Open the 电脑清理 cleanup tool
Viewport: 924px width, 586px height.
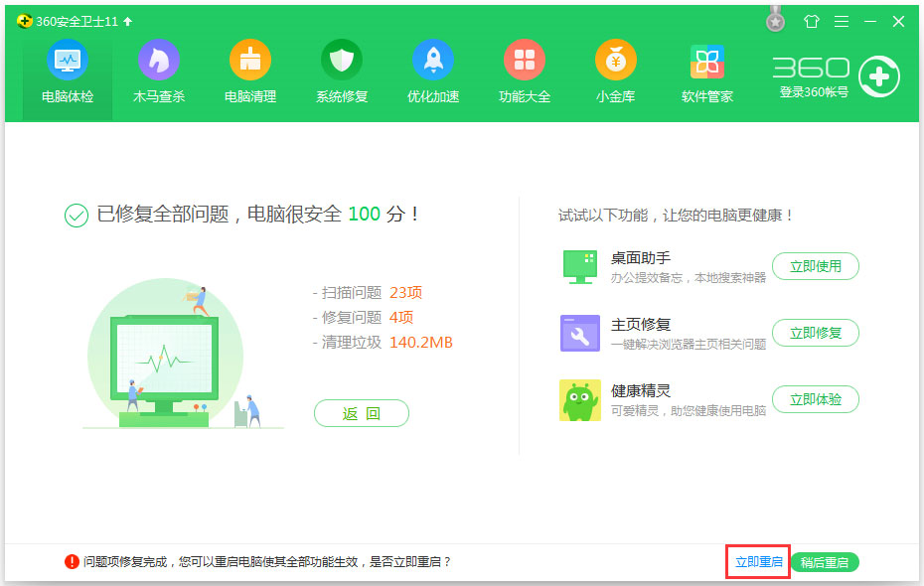click(249, 70)
